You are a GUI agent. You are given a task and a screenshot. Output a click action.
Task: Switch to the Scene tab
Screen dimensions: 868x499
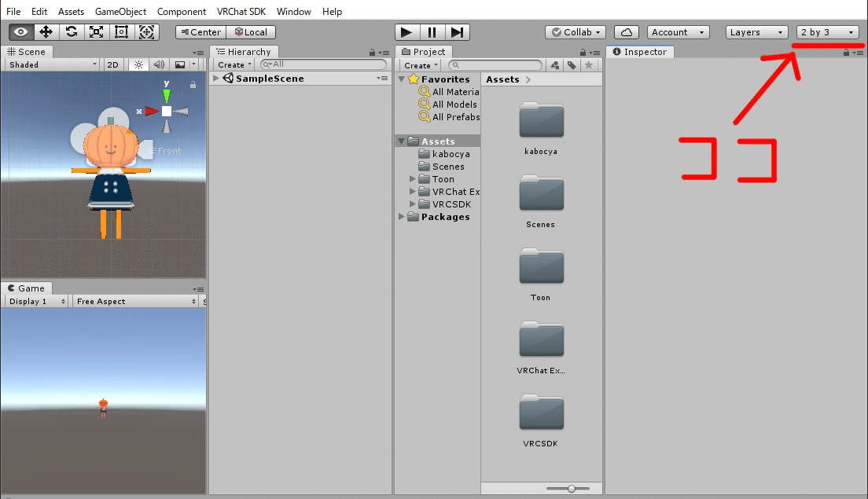[x=27, y=52]
